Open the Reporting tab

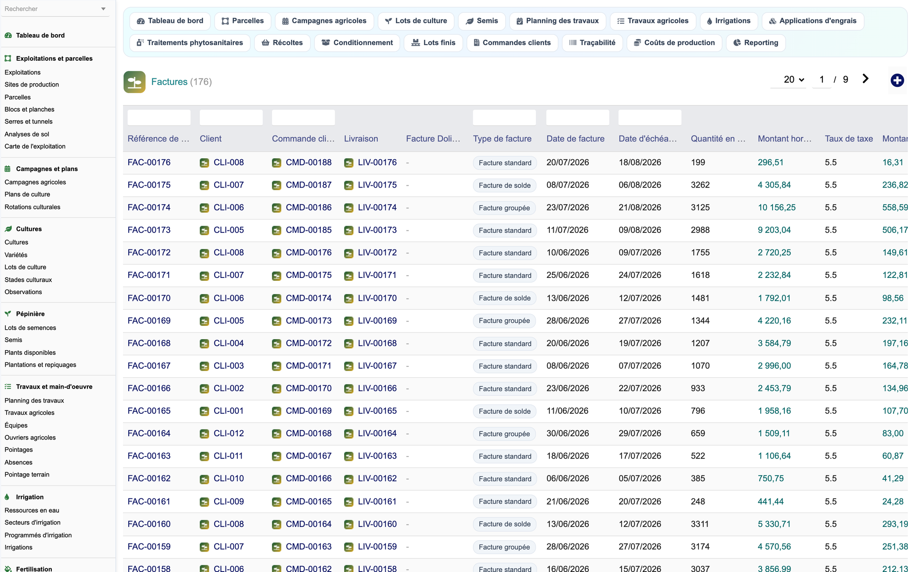pyautogui.click(x=755, y=43)
